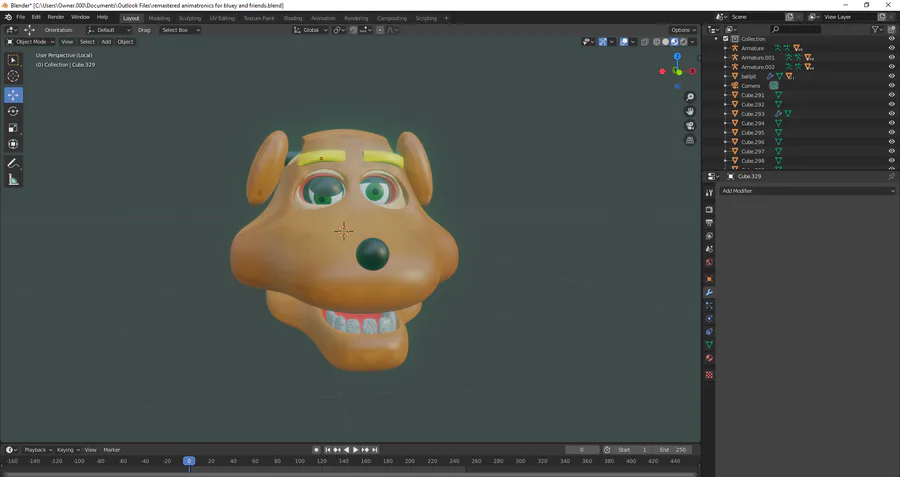Open the Orientation Default dropdown
This screenshot has height=477, width=900.
click(109, 30)
